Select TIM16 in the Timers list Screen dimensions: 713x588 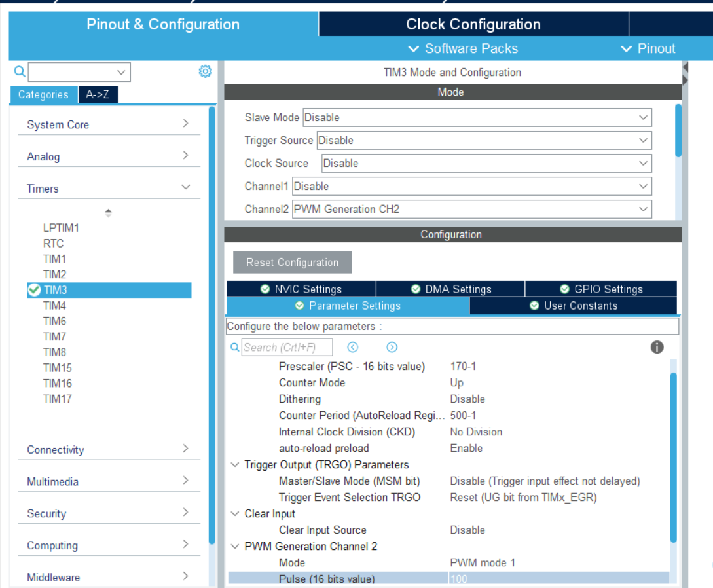click(x=58, y=383)
